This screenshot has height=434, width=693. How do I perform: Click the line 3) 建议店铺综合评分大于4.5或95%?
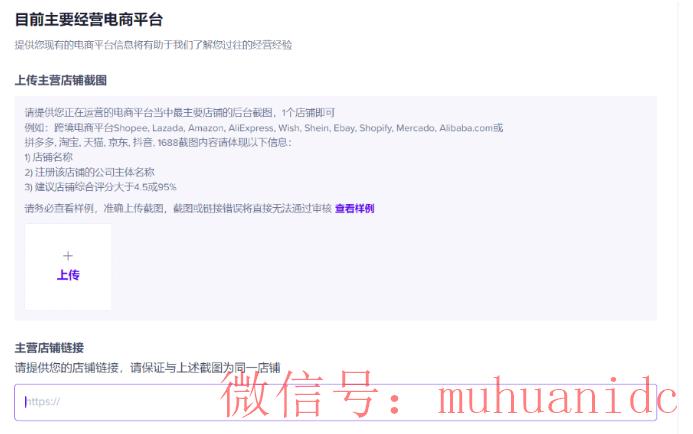[100, 187]
